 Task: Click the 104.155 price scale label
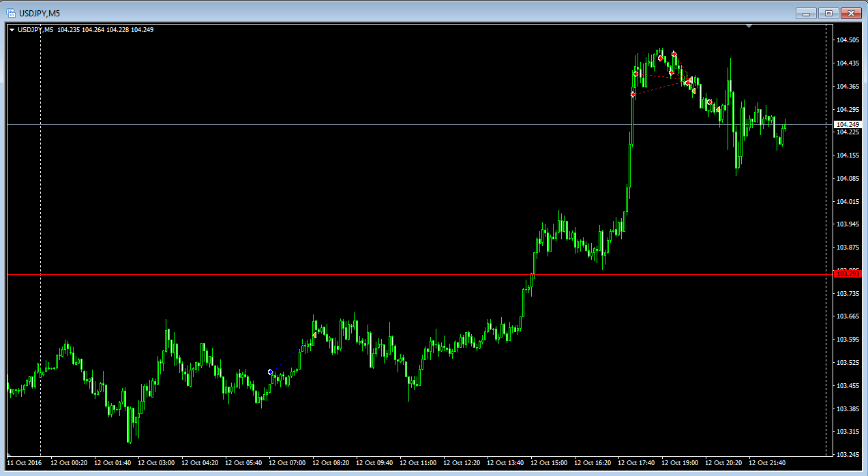tap(848, 155)
